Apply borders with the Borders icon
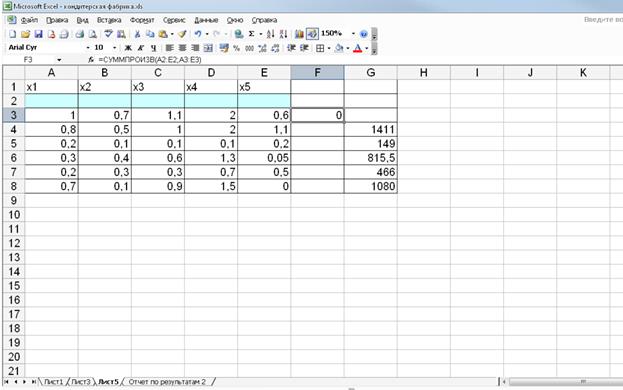 click(320, 48)
